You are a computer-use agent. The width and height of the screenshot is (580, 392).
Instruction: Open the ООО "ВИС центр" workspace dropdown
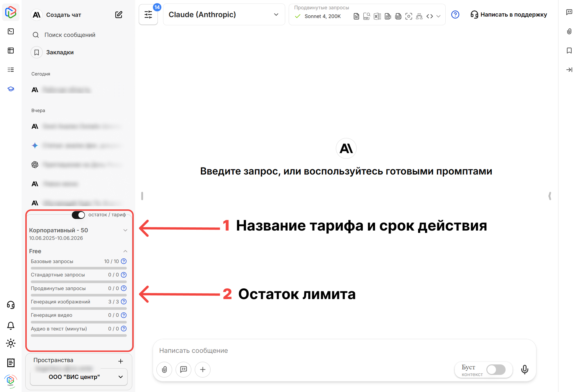[x=79, y=377]
